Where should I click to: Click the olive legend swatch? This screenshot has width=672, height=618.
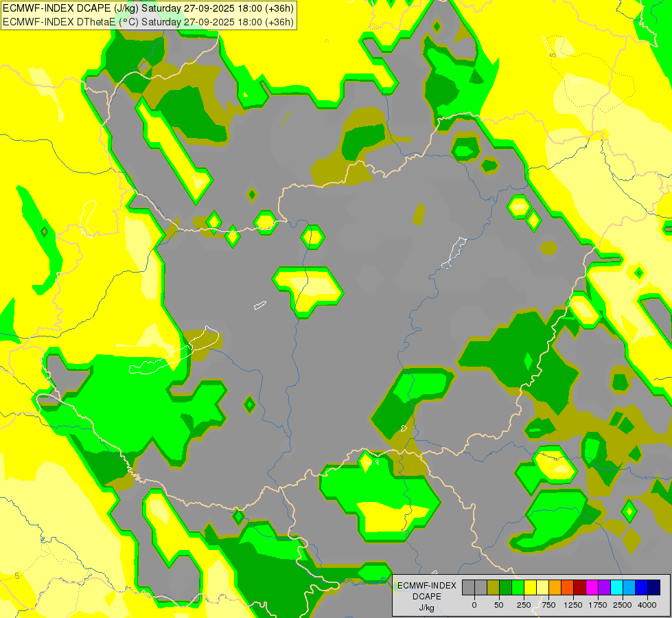(x=493, y=588)
